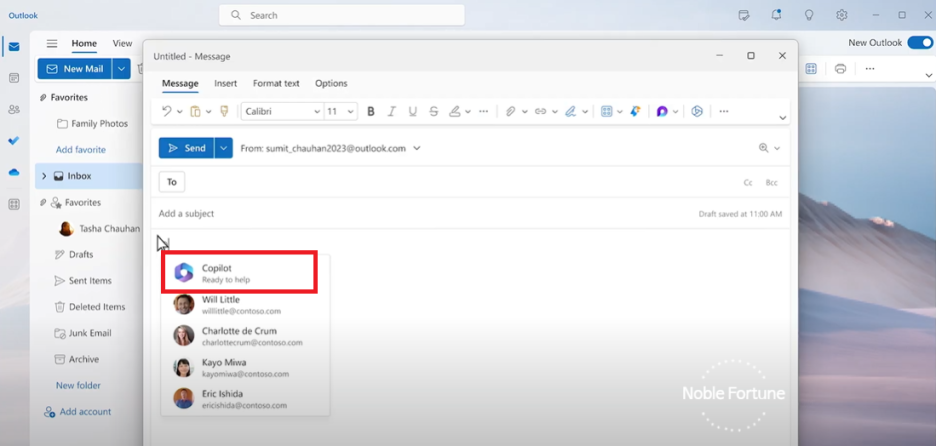Open the New Mail dropdown arrow
The image size is (936, 446).
121,69
